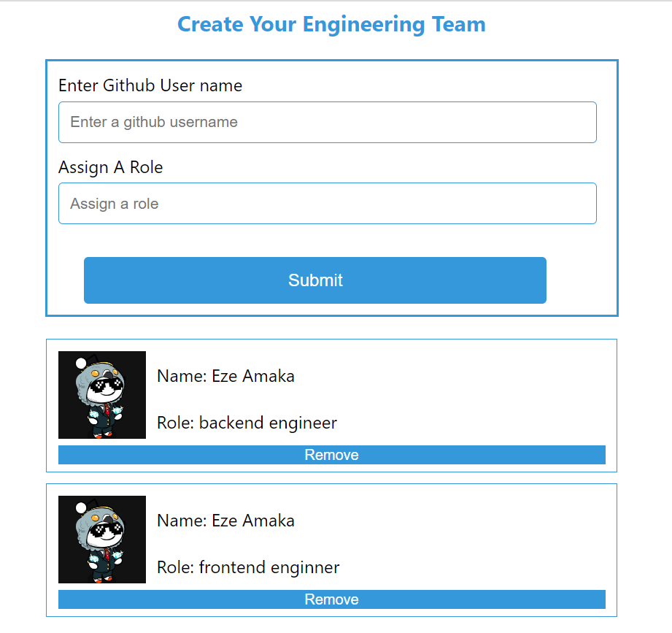Select the Assign A Role label

pyautogui.click(x=110, y=167)
